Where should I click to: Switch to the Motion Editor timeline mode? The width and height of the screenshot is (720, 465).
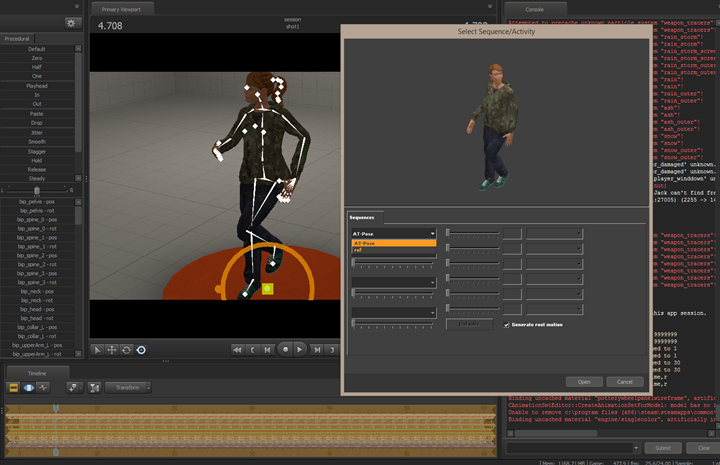(29, 387)
